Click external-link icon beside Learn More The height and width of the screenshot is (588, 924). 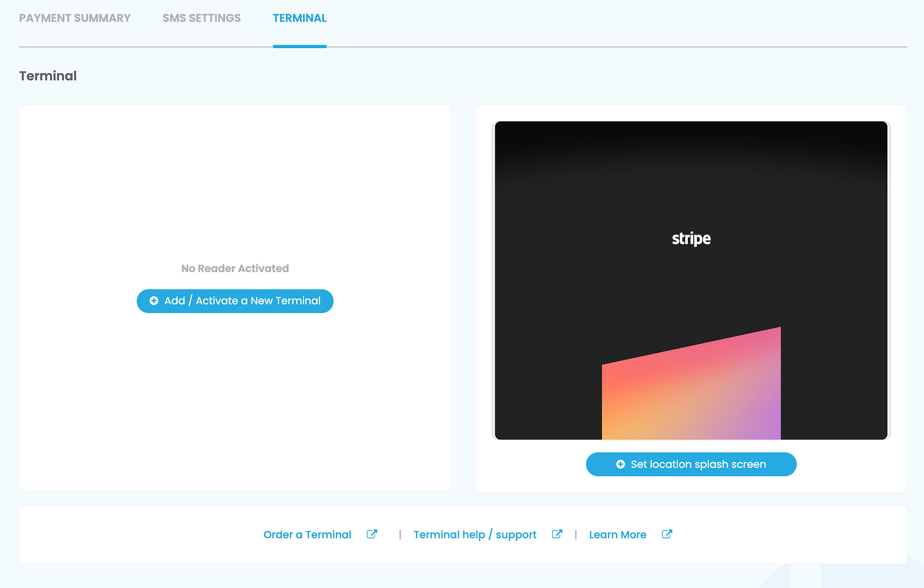click(x=667, y=534)
